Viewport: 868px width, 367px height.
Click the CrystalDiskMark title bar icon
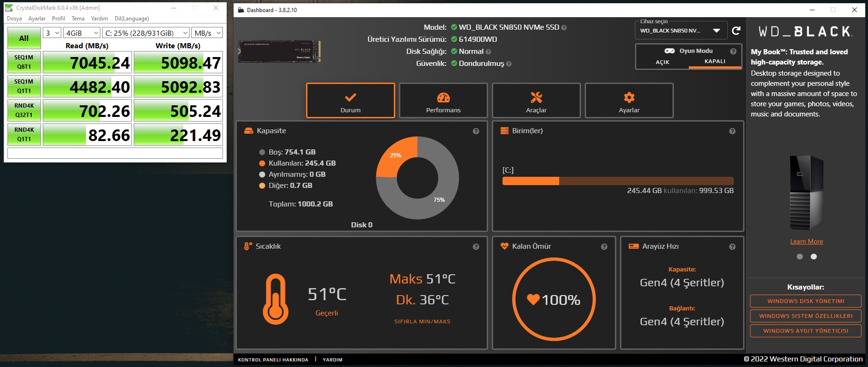tap(9, 7)
